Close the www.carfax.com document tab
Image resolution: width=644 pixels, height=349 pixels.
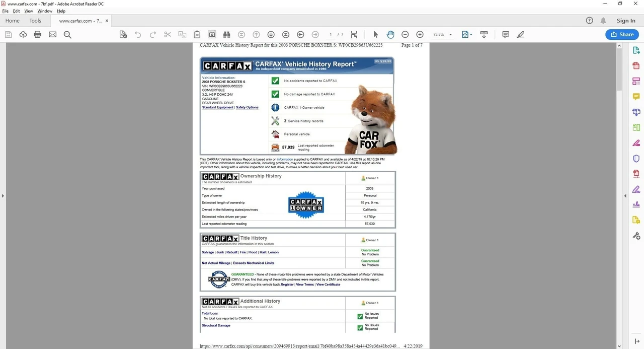pyautogui.click(x=107, y=21)
